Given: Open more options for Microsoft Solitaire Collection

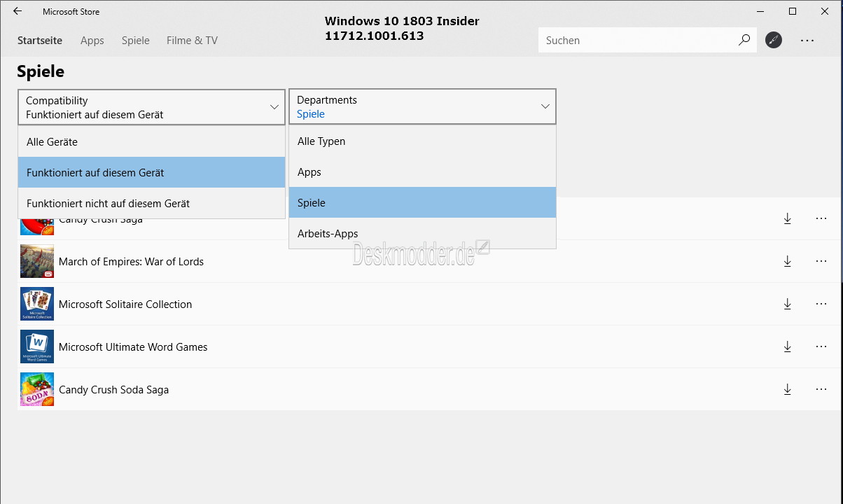Looking at the screenshot, I should (x=821, y=304).
